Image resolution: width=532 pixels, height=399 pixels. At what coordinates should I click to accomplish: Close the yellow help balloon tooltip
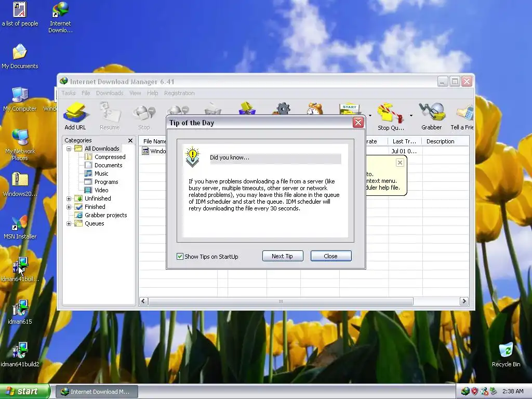(400, 163)
